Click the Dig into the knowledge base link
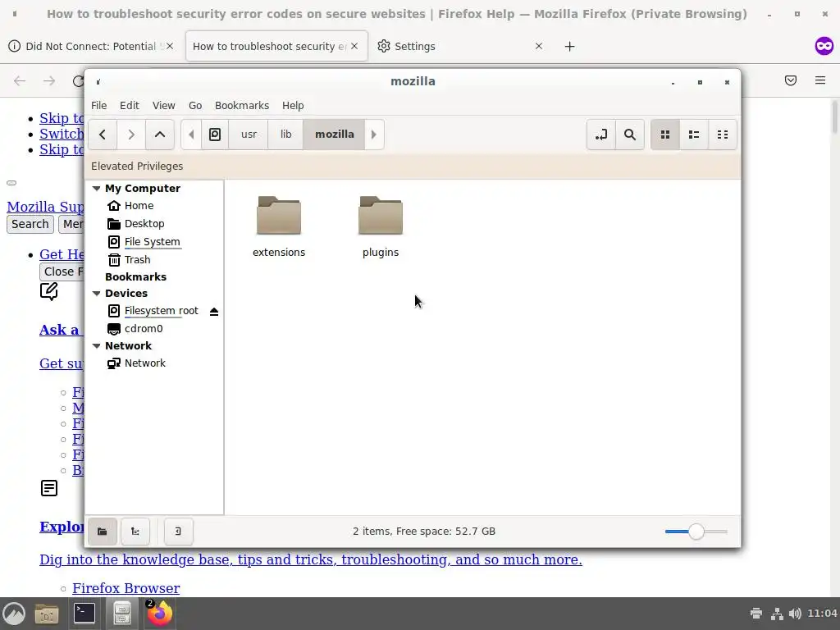The width and height of the screenshot is (840, 630). click(311, 559)
